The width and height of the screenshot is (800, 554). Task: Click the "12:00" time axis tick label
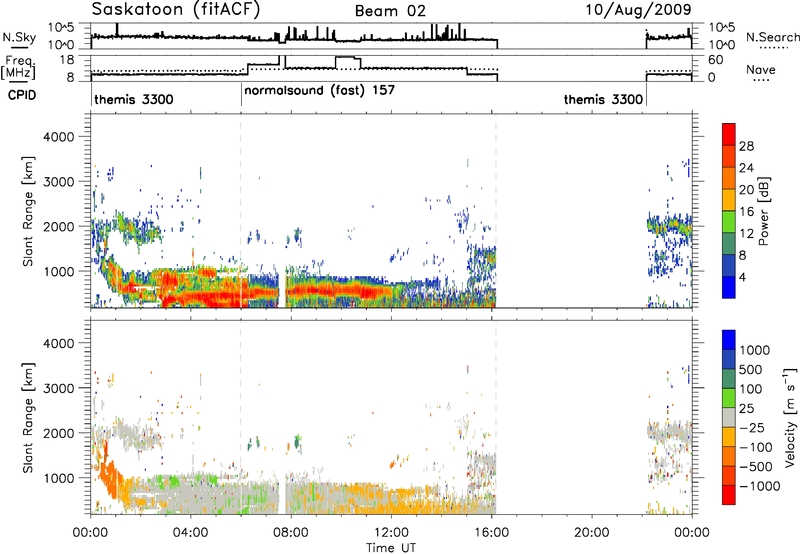pos(391,533)
